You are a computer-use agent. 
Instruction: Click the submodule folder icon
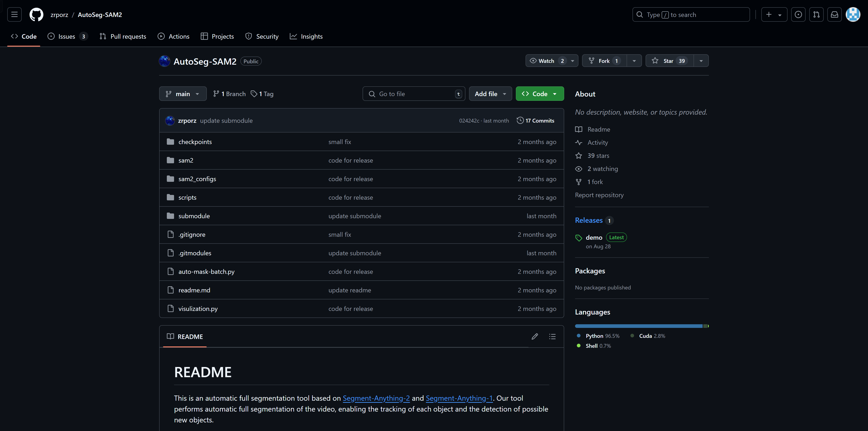pyautogui.click(x=170, y=216)
